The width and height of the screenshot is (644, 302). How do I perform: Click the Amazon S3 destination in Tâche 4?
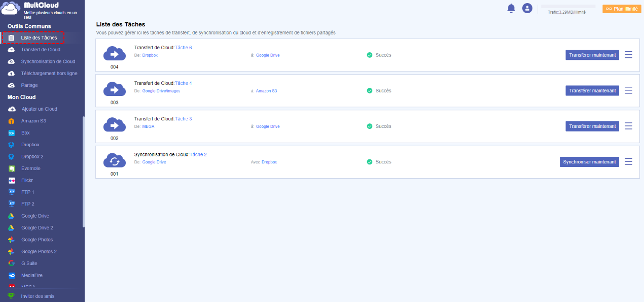click(266, 91)
